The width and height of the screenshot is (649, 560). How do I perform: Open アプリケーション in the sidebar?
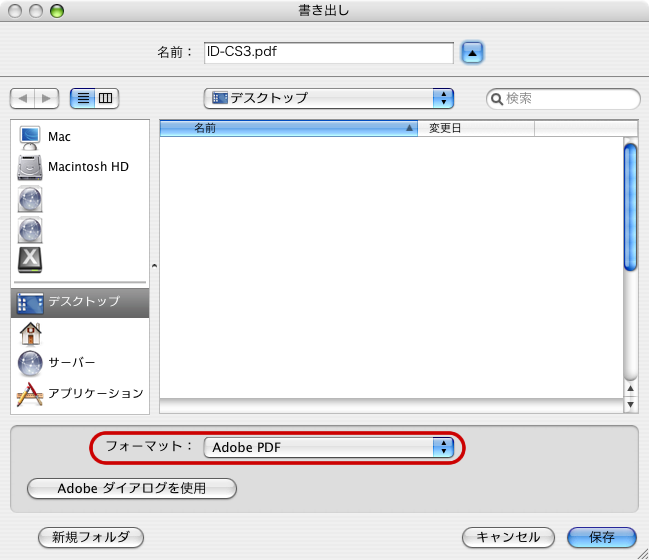click(80, 393)
